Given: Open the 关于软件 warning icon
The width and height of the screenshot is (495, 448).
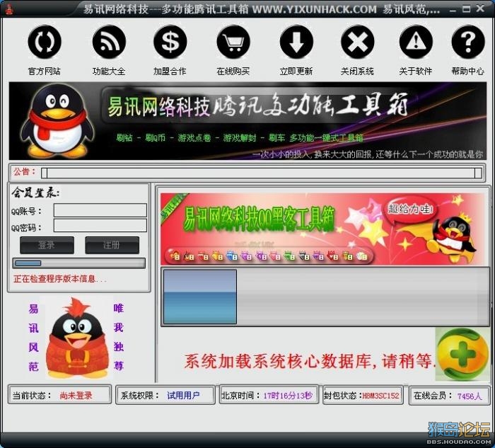Looking at the screenshot, I should pyautogui.click(x=416, y=42).
